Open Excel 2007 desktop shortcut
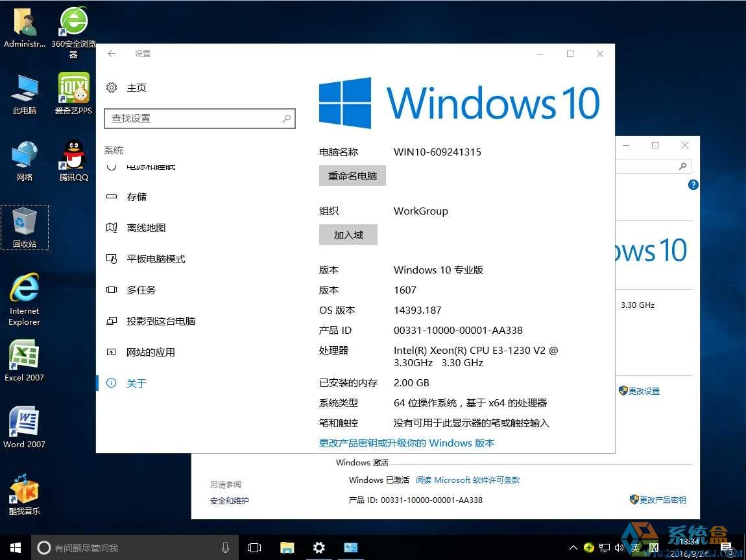 25,356
